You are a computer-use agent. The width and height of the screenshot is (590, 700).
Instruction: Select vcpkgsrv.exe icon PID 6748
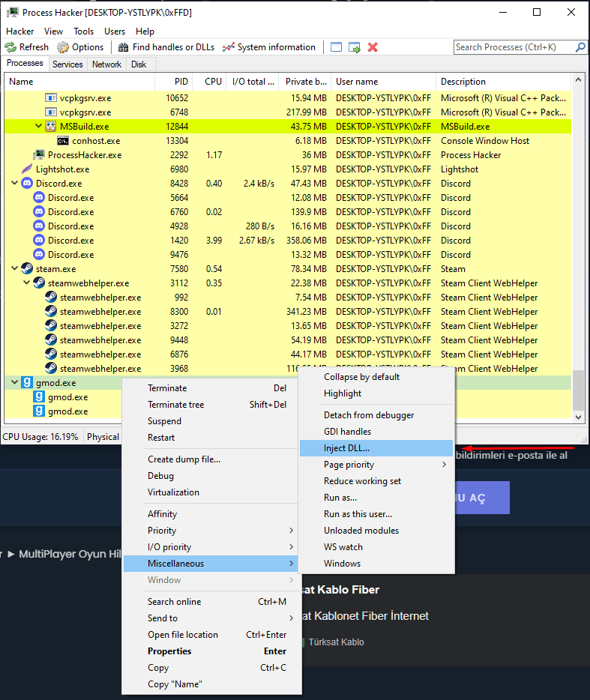click(51, 112)
